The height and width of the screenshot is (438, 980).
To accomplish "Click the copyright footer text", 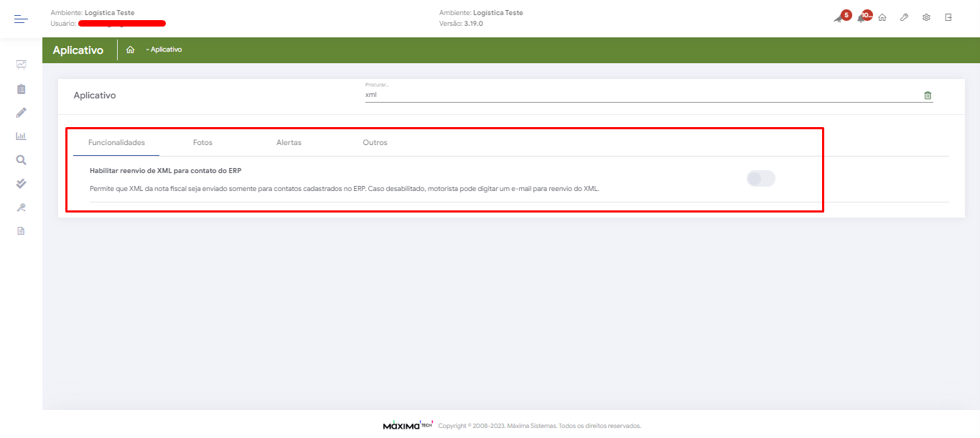I will 539,426.
